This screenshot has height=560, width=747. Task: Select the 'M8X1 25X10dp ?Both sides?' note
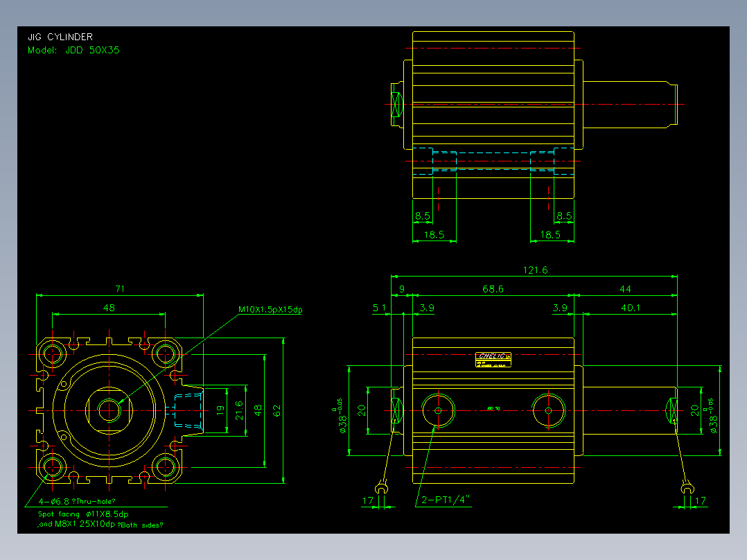(x=109, y=524)
